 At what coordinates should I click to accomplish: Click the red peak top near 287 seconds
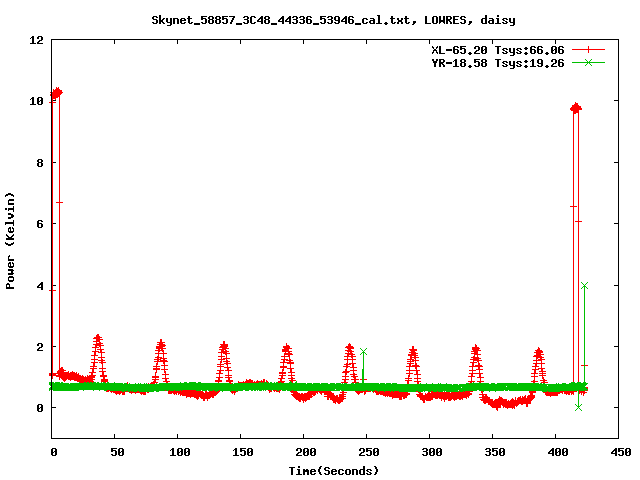coord(413,350)
